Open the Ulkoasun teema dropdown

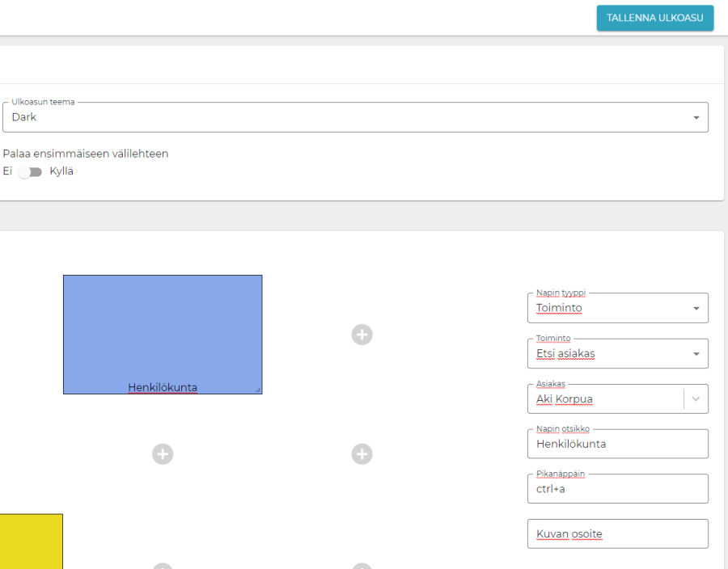tap(355, 117)
